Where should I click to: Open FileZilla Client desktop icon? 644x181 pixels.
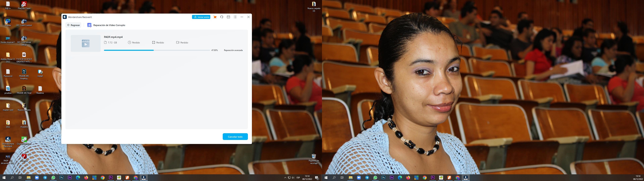[24, 4]
